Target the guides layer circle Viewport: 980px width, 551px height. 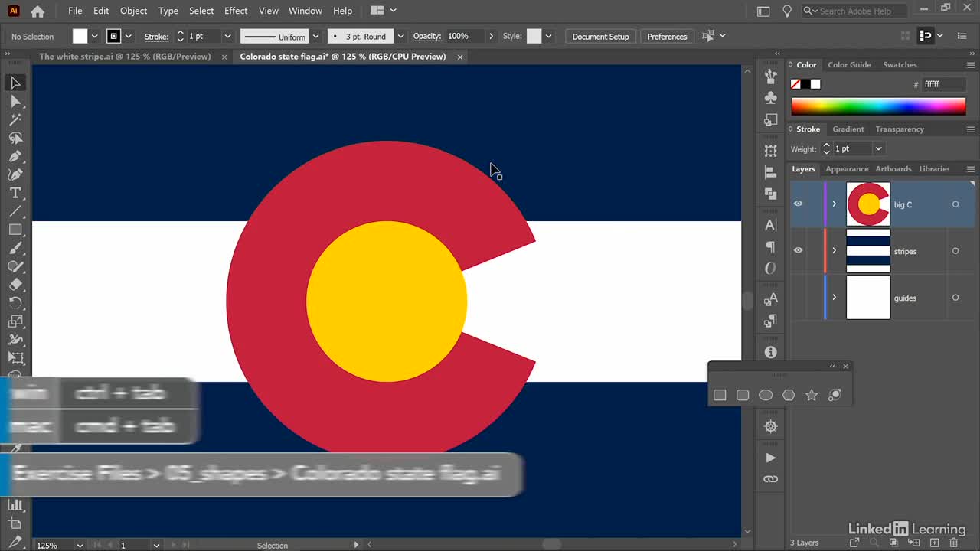[955, 298]
